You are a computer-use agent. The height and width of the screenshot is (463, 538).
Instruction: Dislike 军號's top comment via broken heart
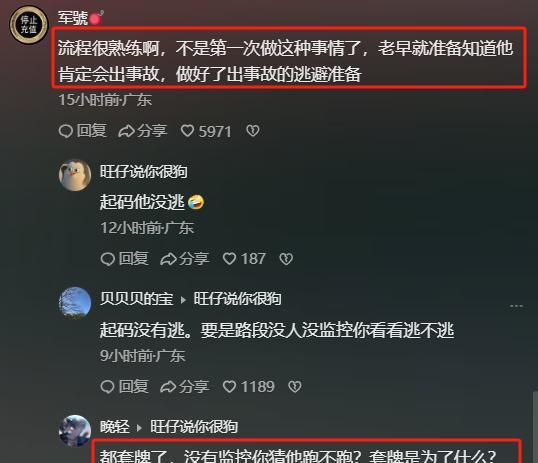[253, 131]
